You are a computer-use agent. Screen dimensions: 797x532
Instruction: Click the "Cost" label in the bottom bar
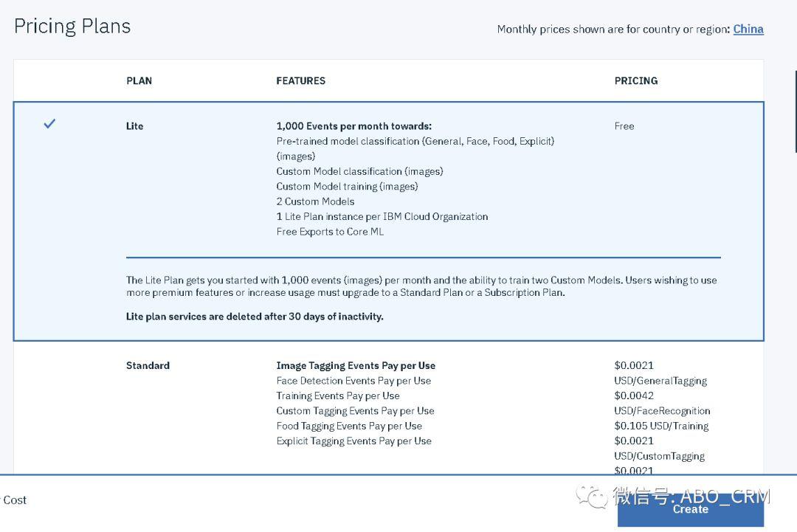15,500
